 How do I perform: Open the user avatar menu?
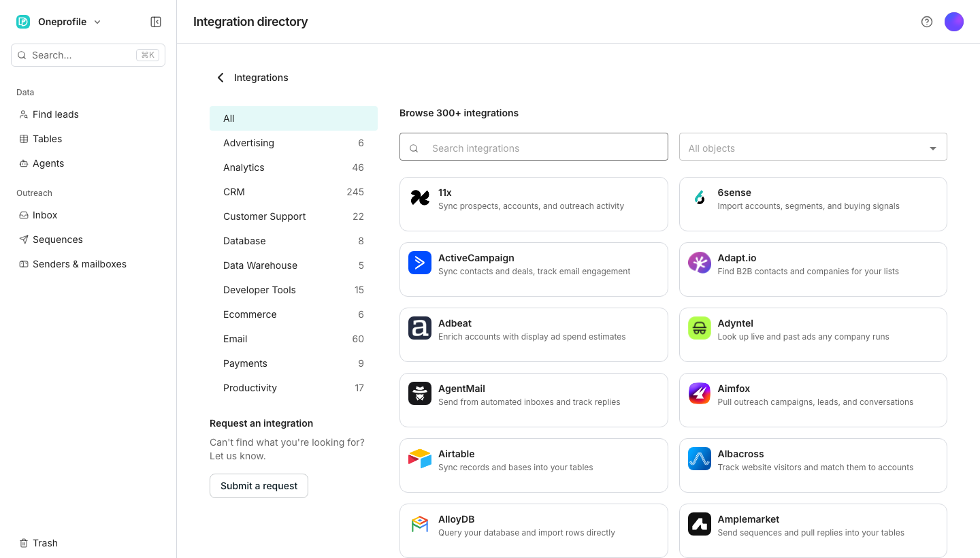(x=954, y=22)
